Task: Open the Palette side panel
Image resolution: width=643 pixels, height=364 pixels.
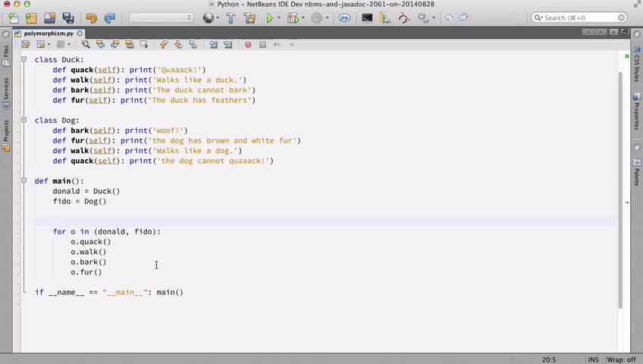Action: (x=636, y=172)
